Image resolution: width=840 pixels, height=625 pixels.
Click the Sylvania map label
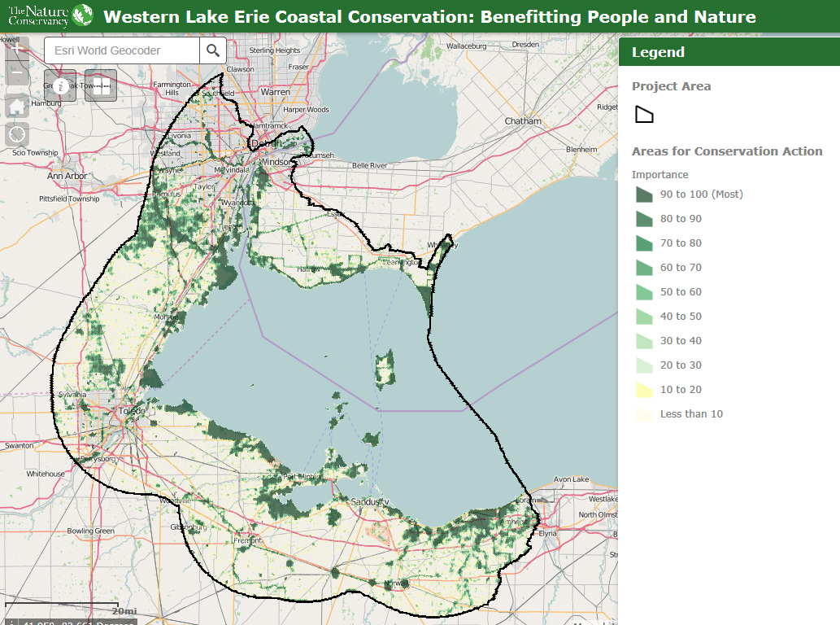coord(72,395)
